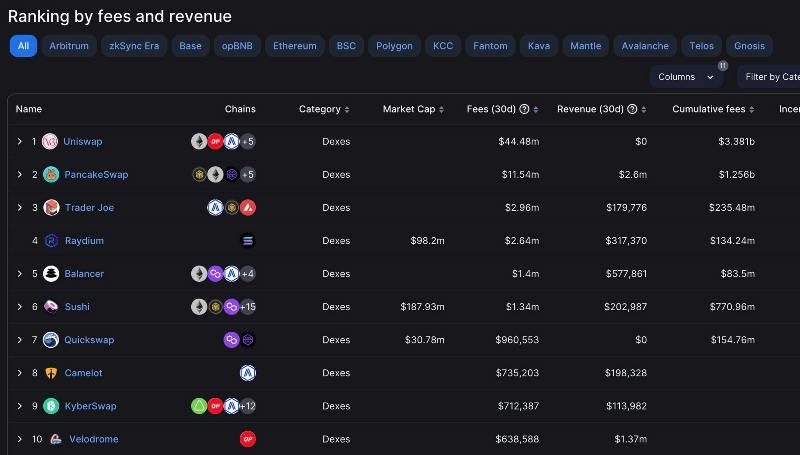Click the Velodrome Optimism chain icon
This screenshot has height=455, width=800.
[248, 439]
